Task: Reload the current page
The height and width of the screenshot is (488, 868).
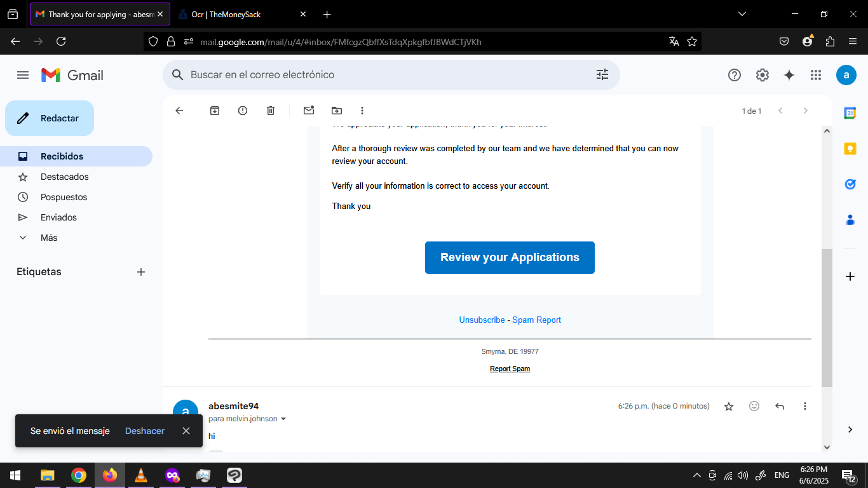Action: [61, 41]
